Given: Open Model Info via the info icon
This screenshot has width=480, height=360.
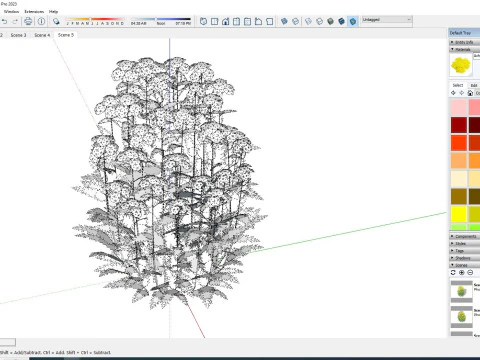Looking at the screenshot, I should click(41, 22).
